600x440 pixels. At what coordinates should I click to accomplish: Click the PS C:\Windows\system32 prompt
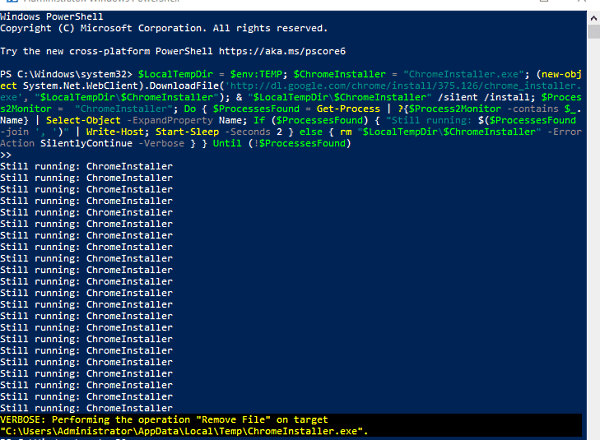66,74
